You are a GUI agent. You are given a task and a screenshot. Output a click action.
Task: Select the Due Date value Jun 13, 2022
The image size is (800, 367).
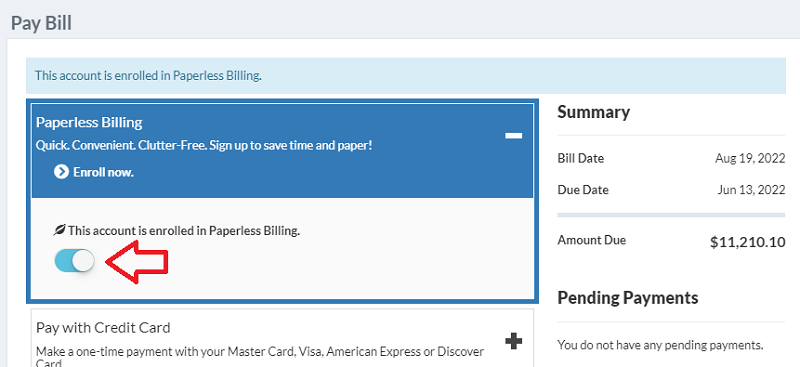(751, 190)
